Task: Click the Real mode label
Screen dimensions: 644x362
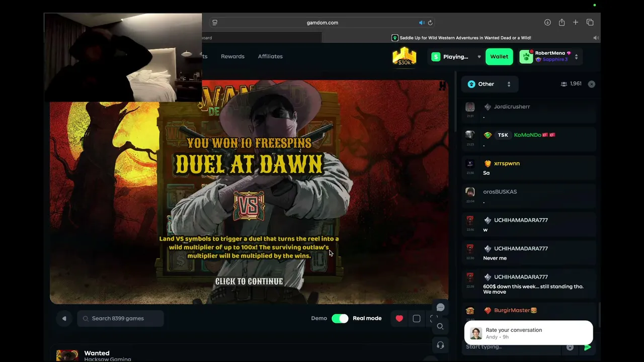Action: pos(367,318)
